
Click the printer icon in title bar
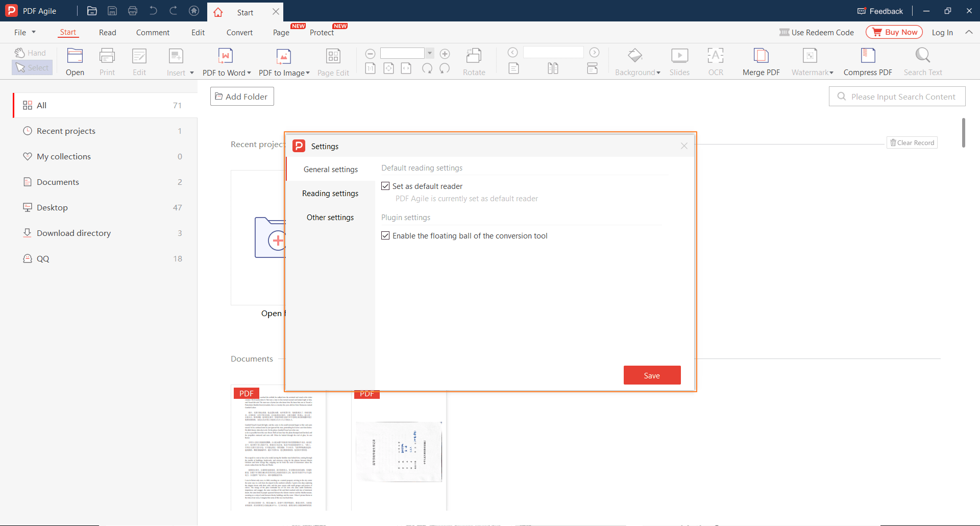click(133, 11)
